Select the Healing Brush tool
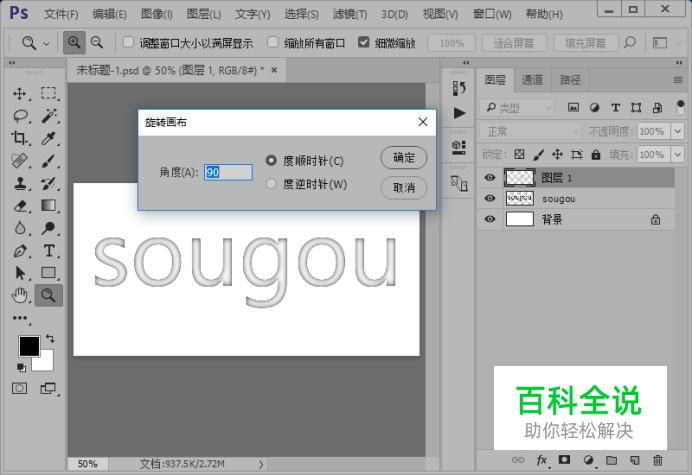The height and width of the screenshot is (475, 692). 19,161
